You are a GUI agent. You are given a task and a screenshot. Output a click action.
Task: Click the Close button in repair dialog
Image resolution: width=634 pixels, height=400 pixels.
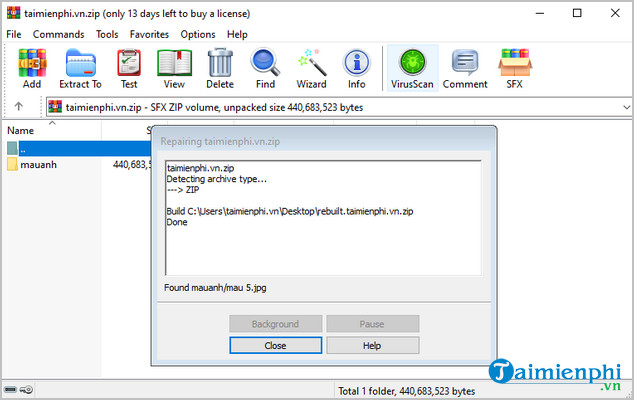(x=275, y=345)
